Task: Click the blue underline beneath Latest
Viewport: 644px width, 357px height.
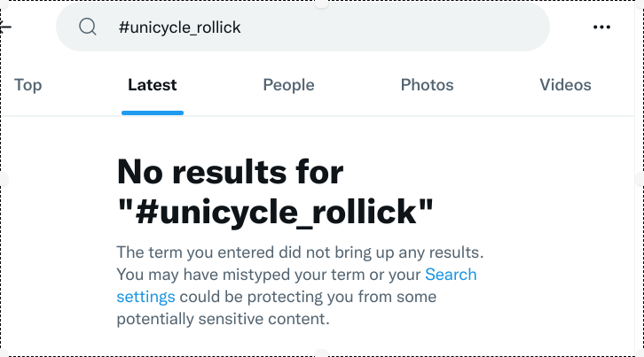Action: click(153, 113)
